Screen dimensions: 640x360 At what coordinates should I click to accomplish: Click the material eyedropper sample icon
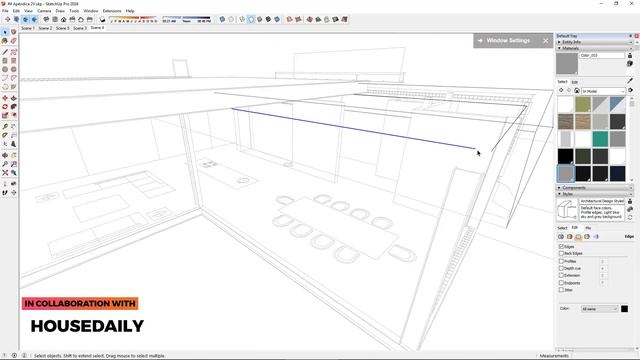click(630, 80)
